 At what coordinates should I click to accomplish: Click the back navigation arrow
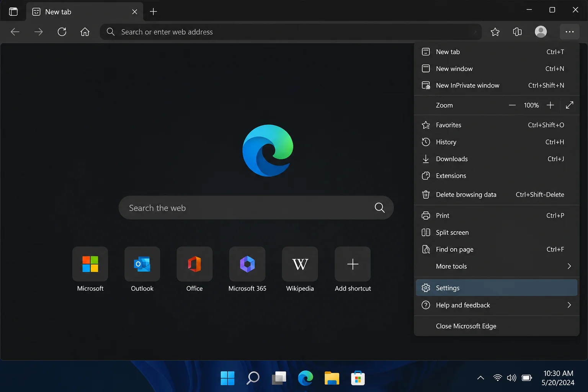[x=15, y=32]
